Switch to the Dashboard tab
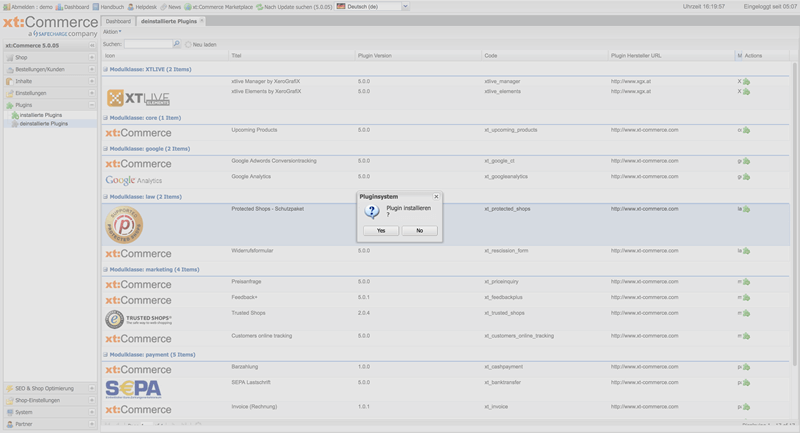 118,21
